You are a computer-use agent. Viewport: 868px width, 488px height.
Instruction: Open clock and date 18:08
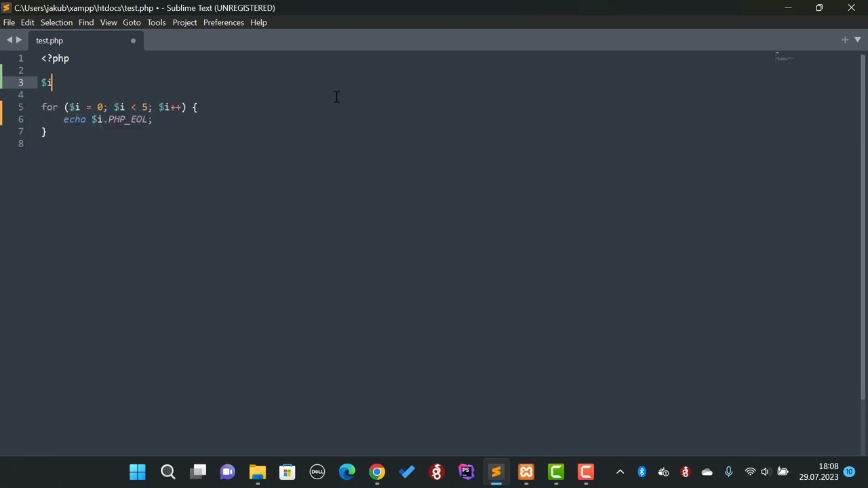pyautogui.click(x=818, y=472)
